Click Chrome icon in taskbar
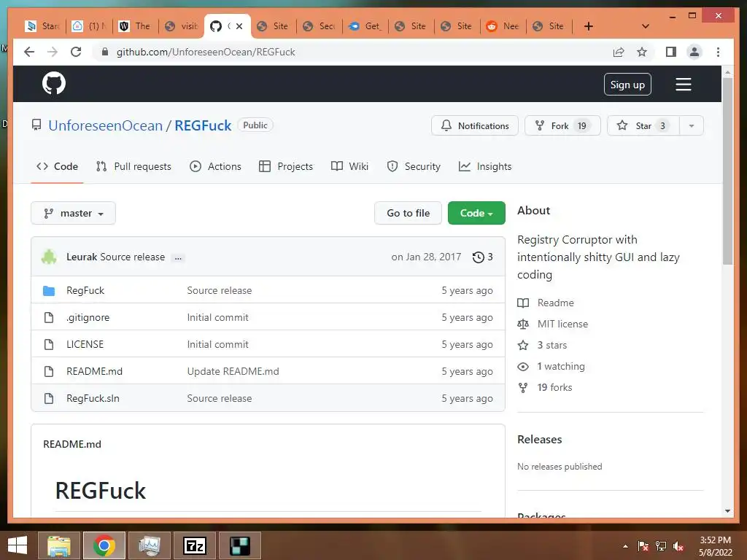 coord(104,545)
